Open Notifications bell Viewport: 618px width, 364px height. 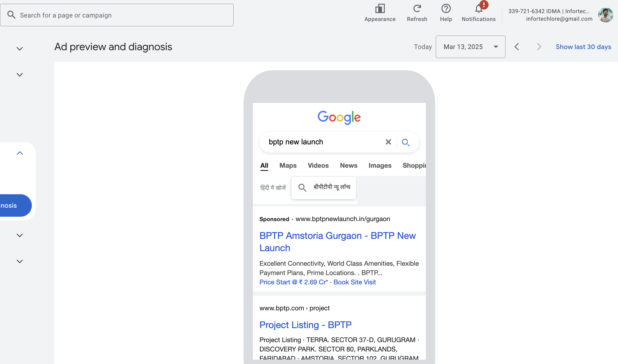(x=479, y=9)
